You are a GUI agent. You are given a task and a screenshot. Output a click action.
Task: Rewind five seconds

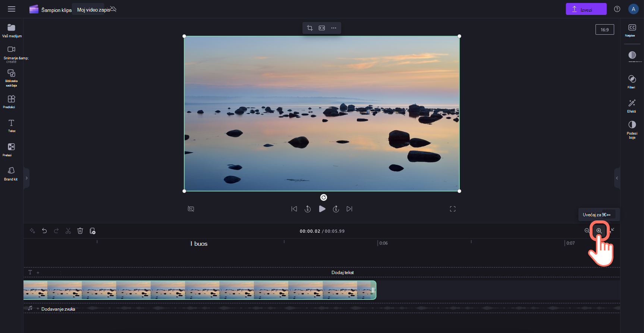(308, 209)
